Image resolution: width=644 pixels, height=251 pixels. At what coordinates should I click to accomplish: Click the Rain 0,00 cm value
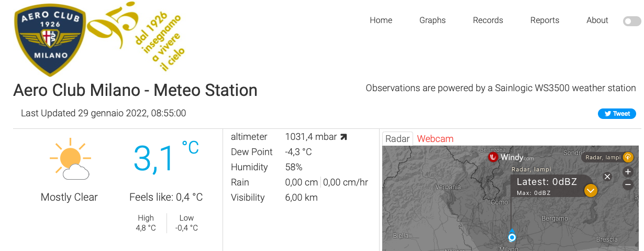coord(301,182)
